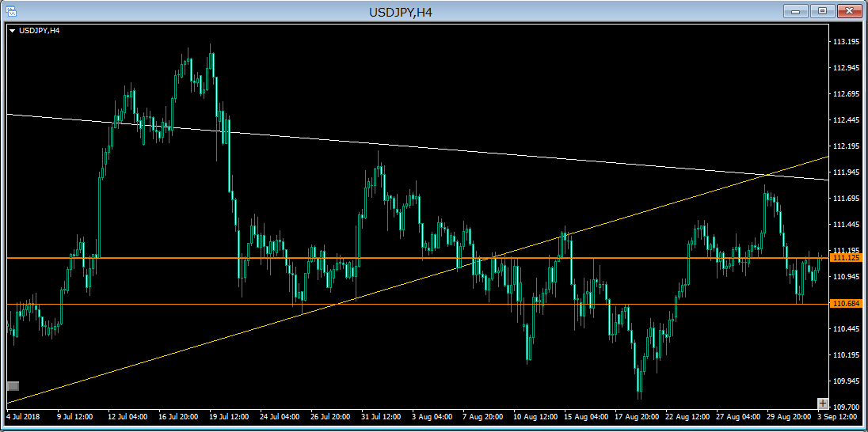Screen dimensions: 868x432
Task: Click the 17 Aug 20:00 time label
Action: click(x=635, y=416)
